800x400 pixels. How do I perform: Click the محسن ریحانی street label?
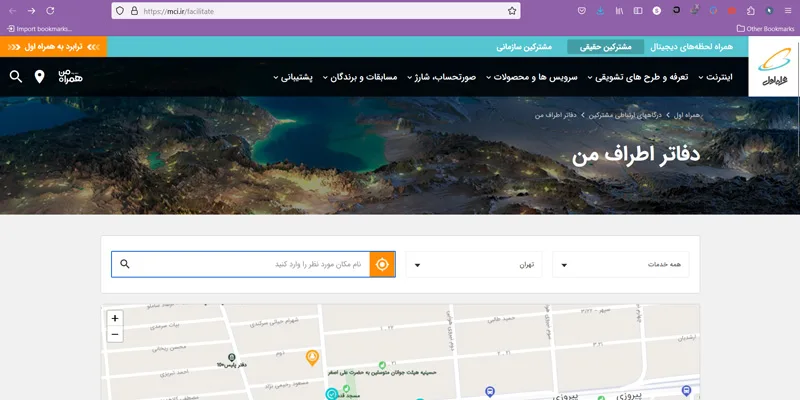pos(169,347)
